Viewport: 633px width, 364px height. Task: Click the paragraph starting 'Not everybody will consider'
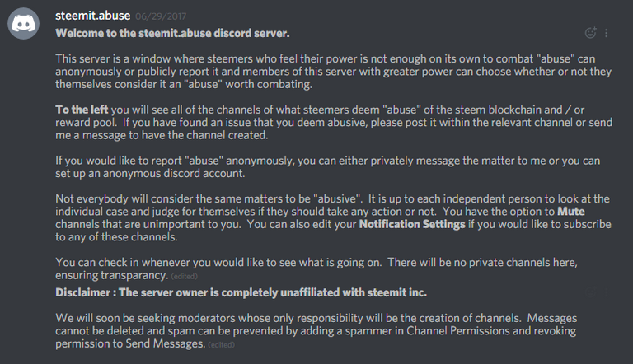334,217
